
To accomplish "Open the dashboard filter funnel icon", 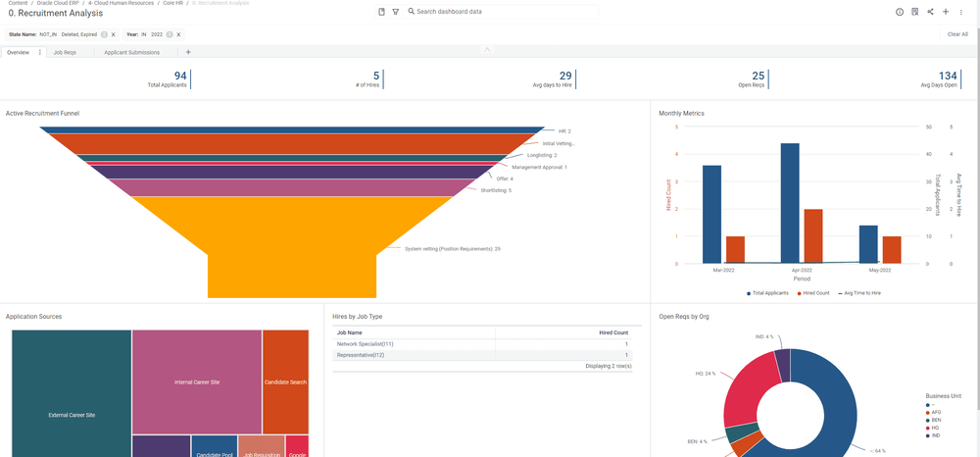I will 396,11.
